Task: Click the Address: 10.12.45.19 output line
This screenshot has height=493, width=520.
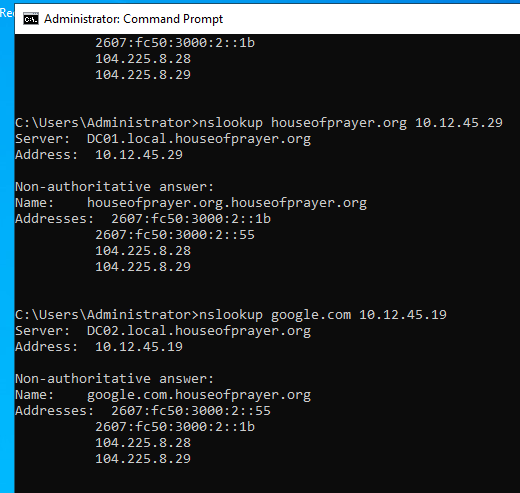Action: click(99, 347)
